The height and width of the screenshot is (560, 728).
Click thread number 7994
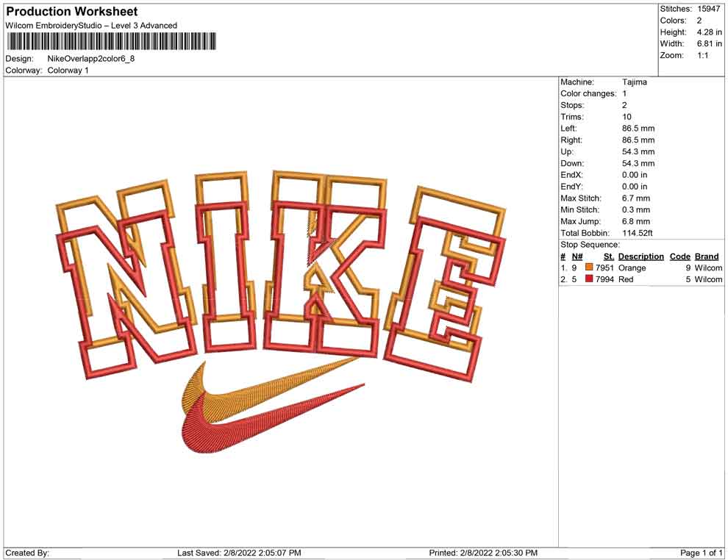point(604,279)
